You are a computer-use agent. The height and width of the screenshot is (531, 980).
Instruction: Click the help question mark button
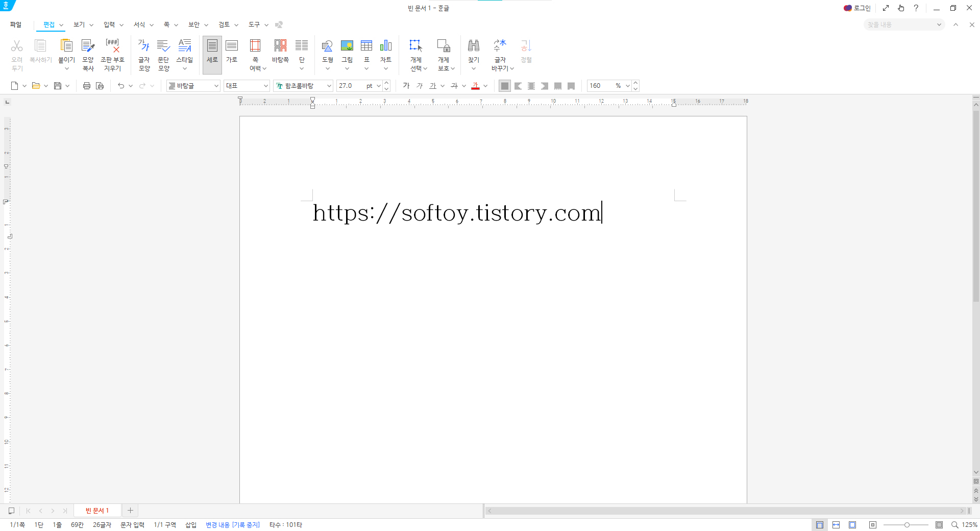(x=916, y=8)
